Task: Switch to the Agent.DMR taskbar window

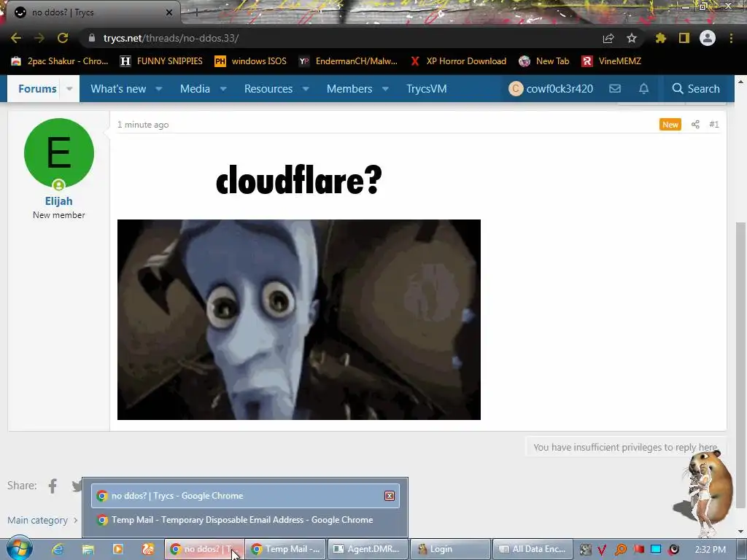Action: (x=368, y=549)
